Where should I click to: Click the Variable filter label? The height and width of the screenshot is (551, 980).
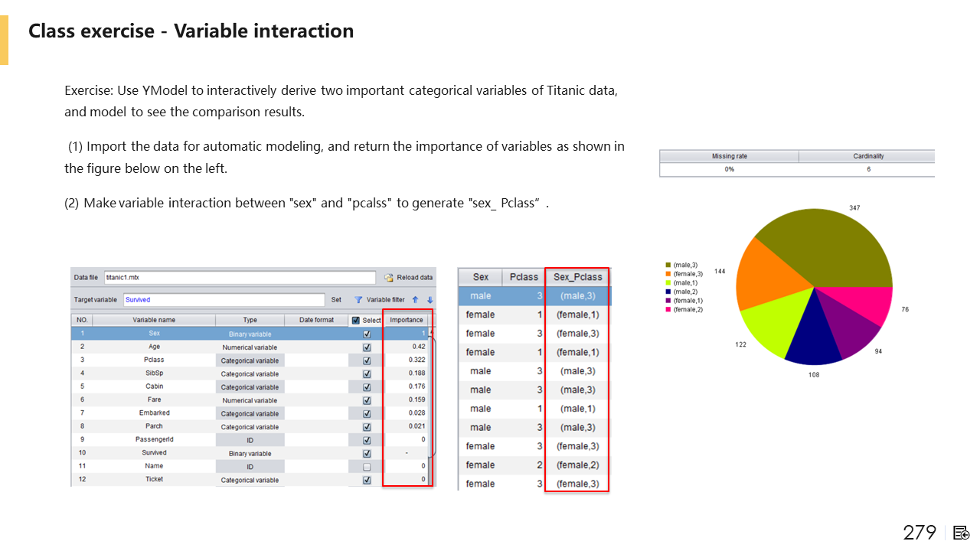(x=386, y=300)
